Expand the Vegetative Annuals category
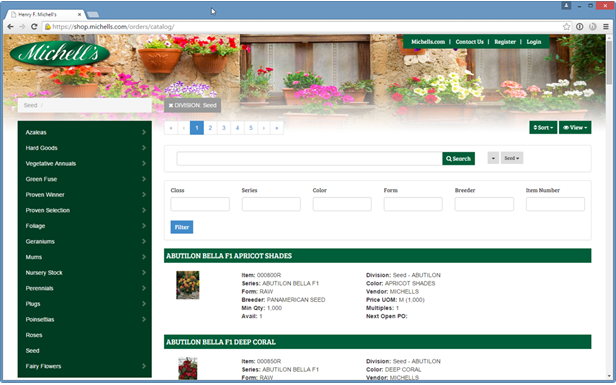The image size is (616, 385). click(x=84, y=163)
